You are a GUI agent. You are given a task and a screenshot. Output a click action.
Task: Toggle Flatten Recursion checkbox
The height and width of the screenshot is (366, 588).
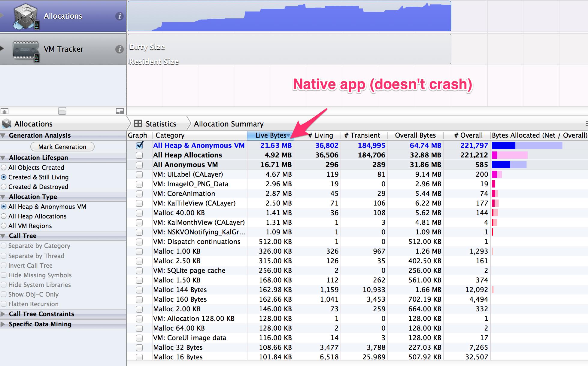tap(4, 304)
